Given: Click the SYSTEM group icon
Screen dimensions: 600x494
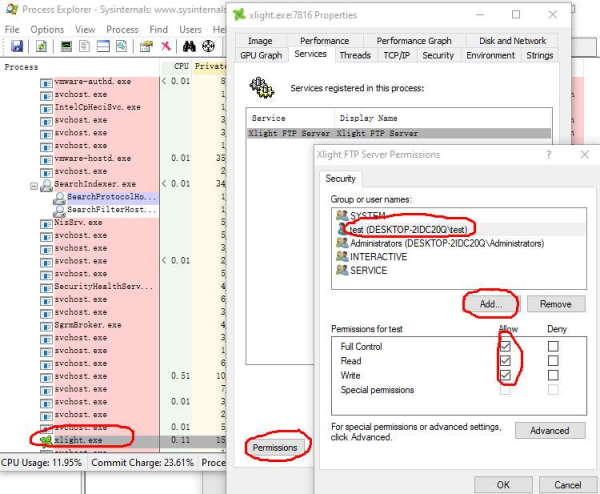Looking at the screenshot, I should (x=342, y=215).
